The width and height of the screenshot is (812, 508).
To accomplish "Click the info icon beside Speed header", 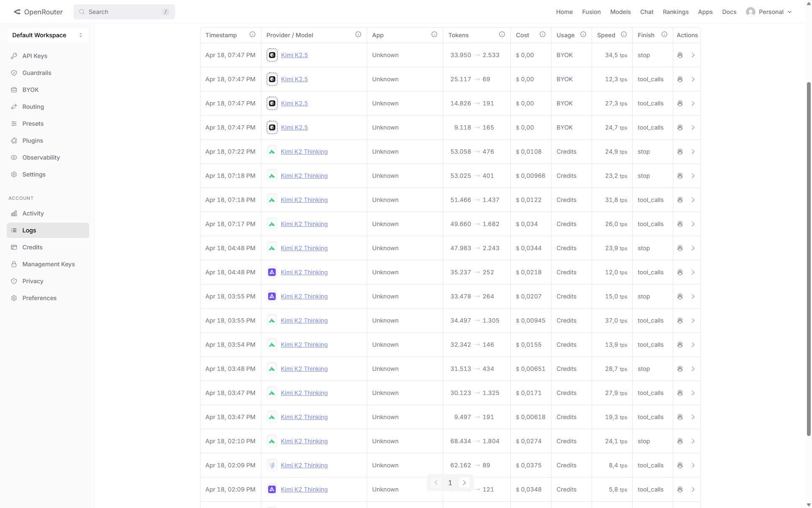I will tap(624, 35).
